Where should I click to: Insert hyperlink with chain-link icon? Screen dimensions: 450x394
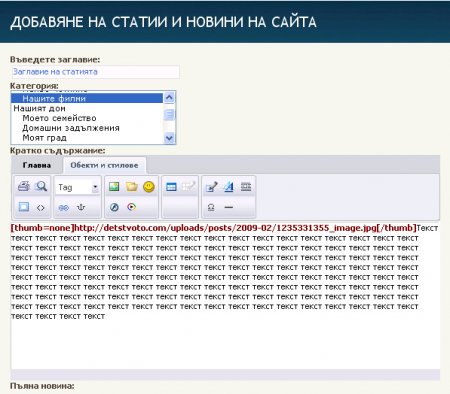click(x=63, y=208)
